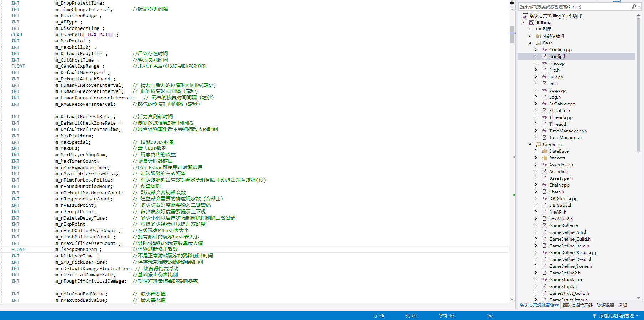The image size is (644, 320).
Task: Collapse the Base folder
Action: click(x=530, y=43)
